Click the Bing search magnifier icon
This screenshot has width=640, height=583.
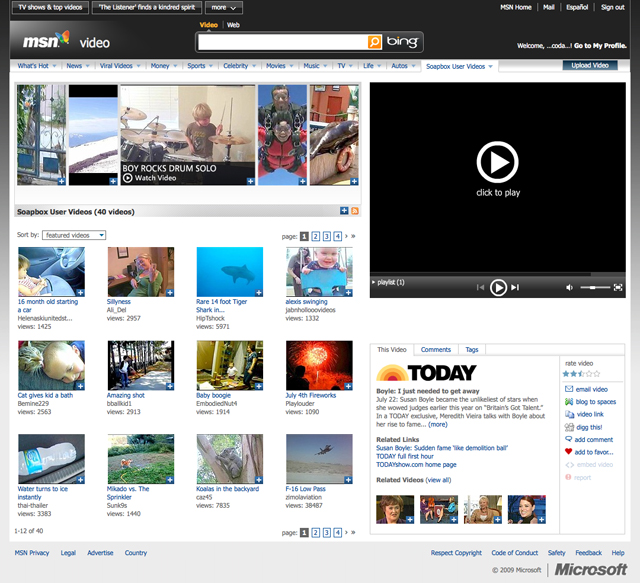(374, 42)
